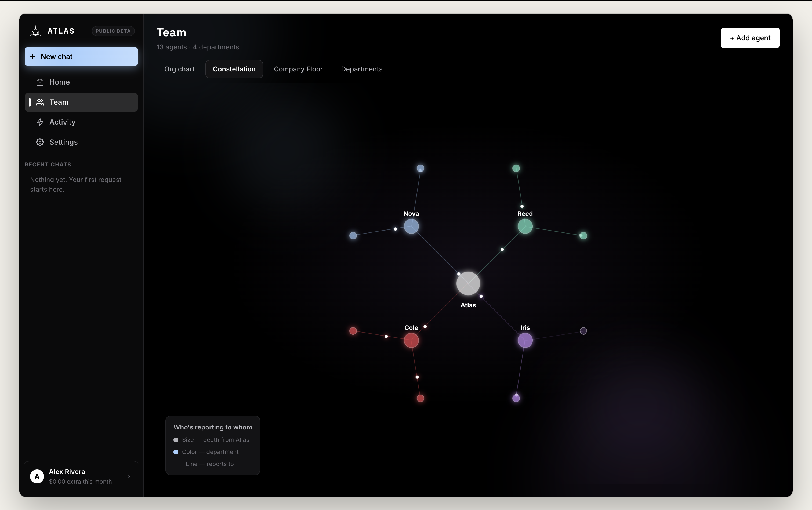Image resolution: width=812 pixels, height=510 pixels.
Task: Click the 'Who's reporting to whom' heading
Action: coord(213,427)
